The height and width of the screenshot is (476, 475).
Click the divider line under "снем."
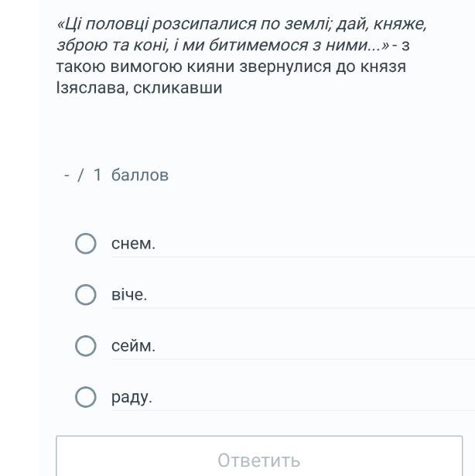tap(292, 257)
